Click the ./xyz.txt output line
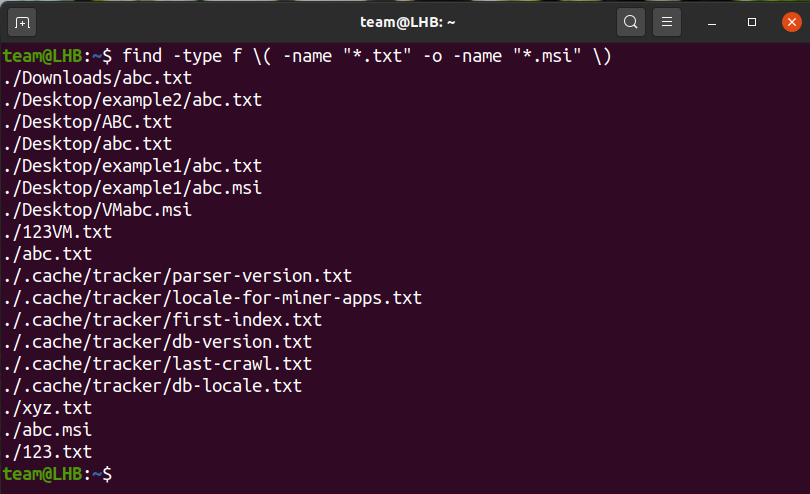The height and width of the screenshot is (494, 810). coord(47,407)
